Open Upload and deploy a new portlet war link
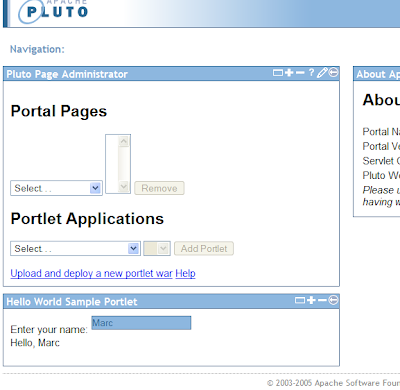This screenshot has width=400, height=390. click(91, 274)
